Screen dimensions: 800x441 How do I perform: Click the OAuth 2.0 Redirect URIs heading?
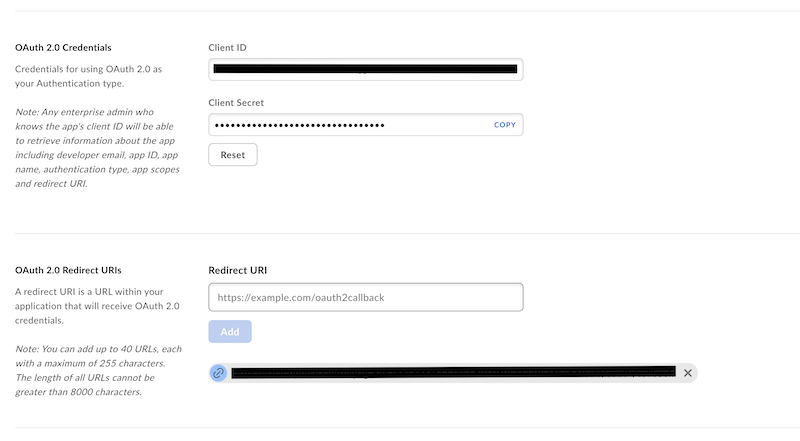point(68,270)
